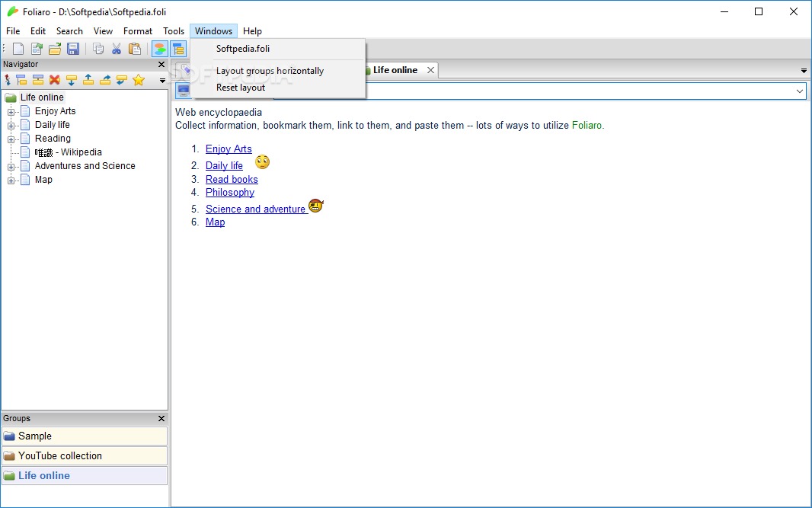The height and width of the screenshot is (508, 812).
Task: Follow the Enjoy Arts link
Action: (229, 149)
